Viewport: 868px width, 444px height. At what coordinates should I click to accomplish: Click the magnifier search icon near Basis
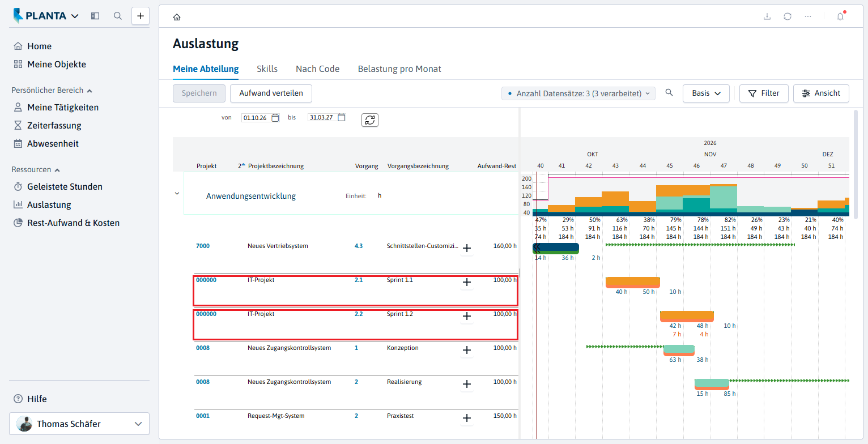pyautogui.click(x=669, y=93)
